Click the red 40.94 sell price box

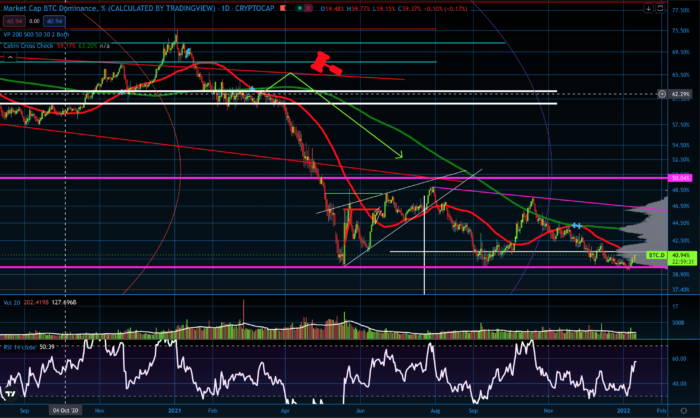12,20
